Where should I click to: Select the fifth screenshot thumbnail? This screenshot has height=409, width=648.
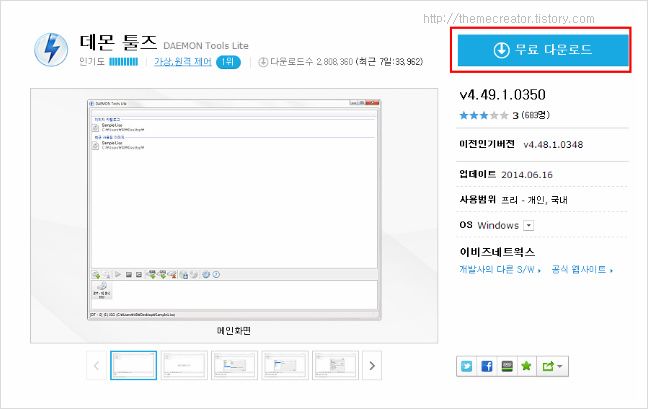click(336, 365)
